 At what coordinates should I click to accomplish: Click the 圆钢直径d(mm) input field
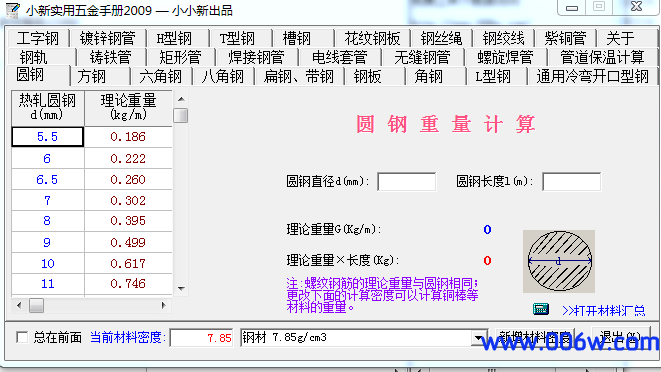[x=406, y=181]
